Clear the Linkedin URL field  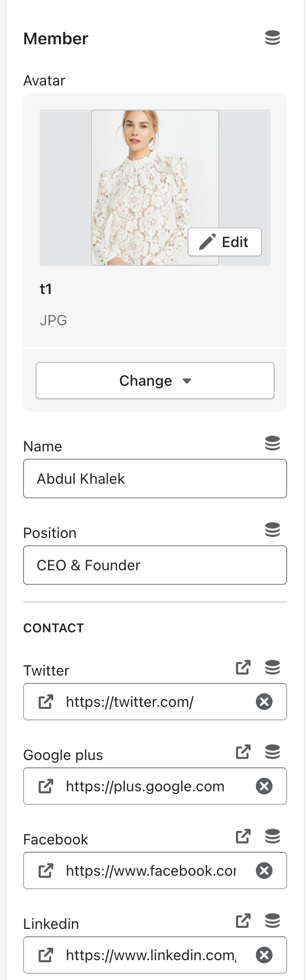tap(264, 955)
